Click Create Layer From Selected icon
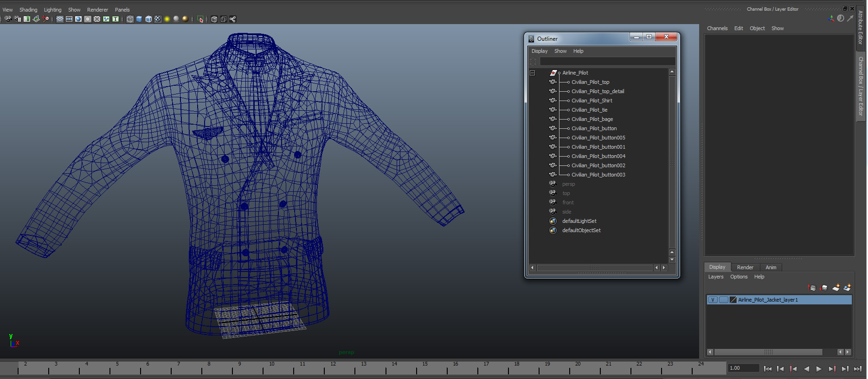Viewport: 868px width, 379px height. 848,288
